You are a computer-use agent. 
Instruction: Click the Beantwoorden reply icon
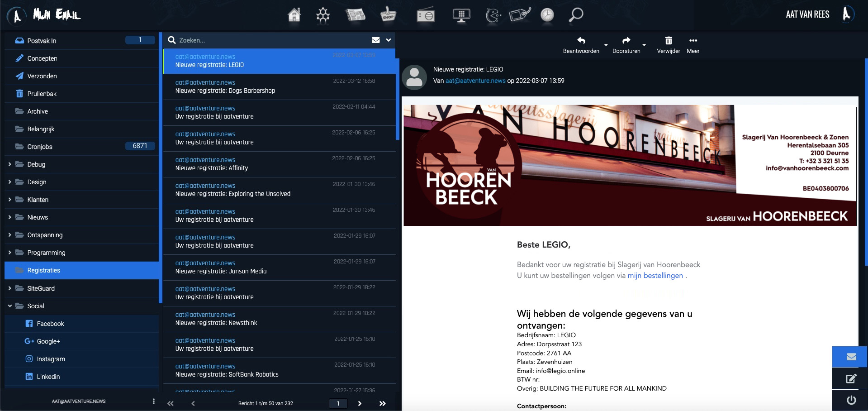pyautogui.click(x=581, y=41)
